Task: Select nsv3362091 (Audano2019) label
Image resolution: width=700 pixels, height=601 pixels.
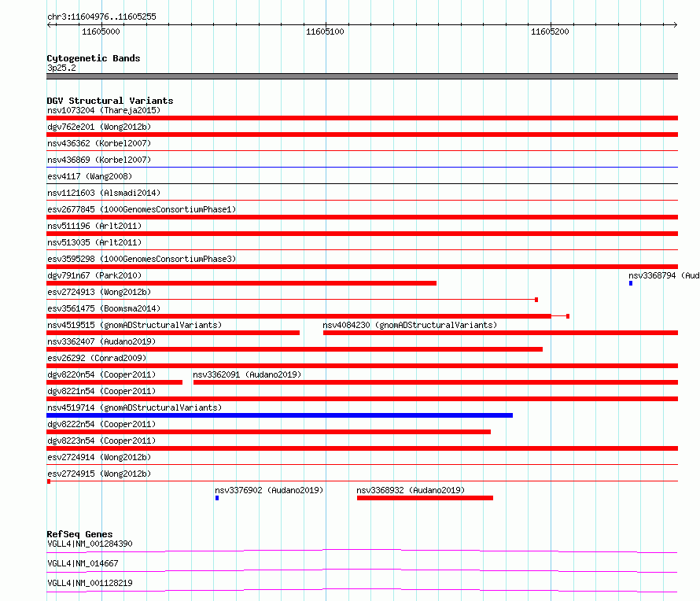Action: click(x=247, y=374)
